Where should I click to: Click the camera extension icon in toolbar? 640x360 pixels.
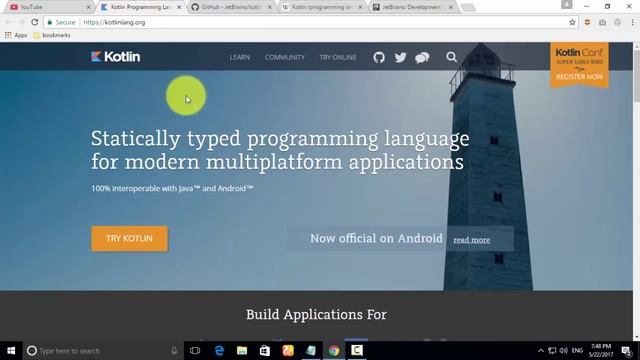click(x=602, y=22)
